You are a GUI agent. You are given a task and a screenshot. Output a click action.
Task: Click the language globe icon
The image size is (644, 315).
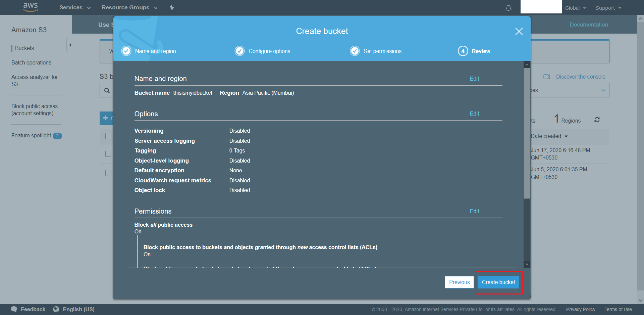[56, 309]
